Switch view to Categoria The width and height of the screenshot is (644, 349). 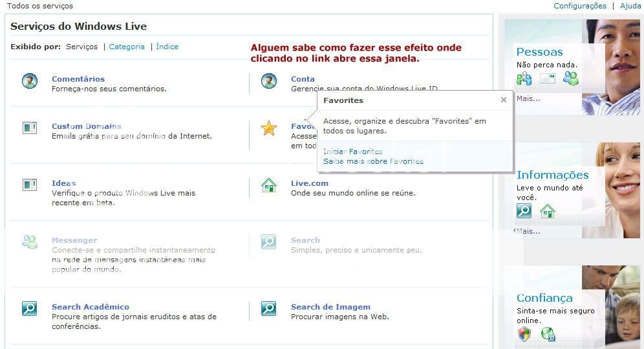tap(127, 47)
